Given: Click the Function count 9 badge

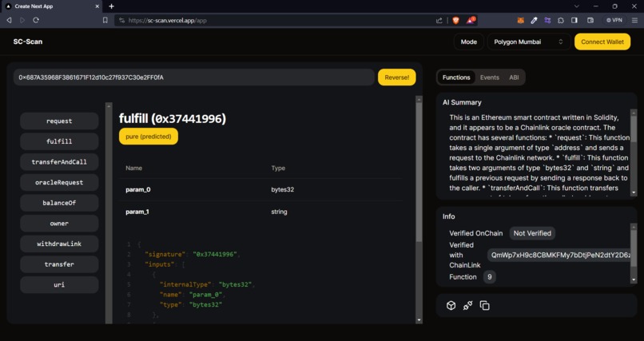Looking at the screenshot, I should [489, 276].
